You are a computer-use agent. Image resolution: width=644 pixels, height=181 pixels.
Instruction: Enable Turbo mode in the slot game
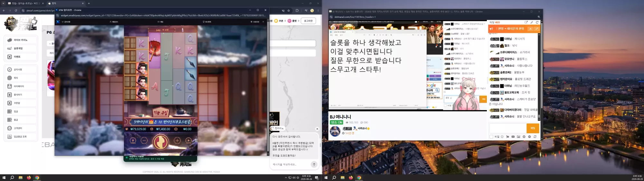133,141
